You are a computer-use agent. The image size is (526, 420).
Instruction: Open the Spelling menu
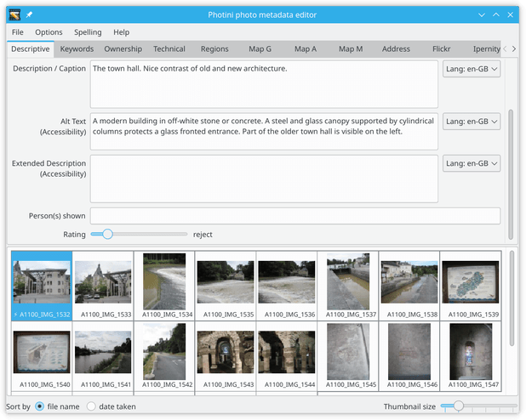click(x=88, y=32)
